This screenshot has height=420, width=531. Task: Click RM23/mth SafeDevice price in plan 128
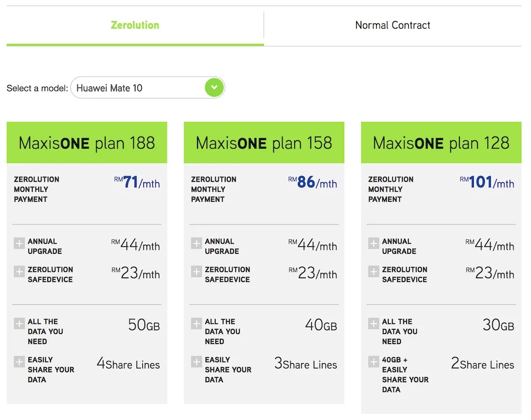[490, 273]
